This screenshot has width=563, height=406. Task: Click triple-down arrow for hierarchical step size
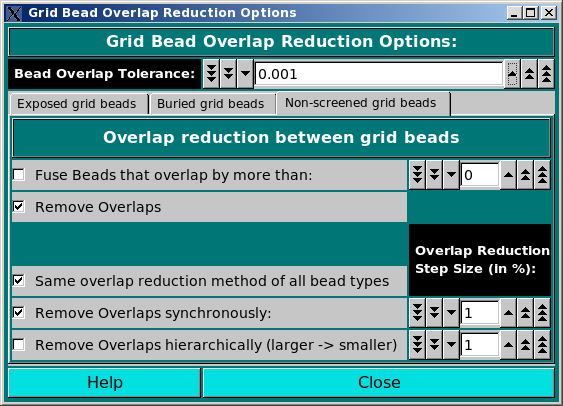pyautogui.click(x=417, y=345)
